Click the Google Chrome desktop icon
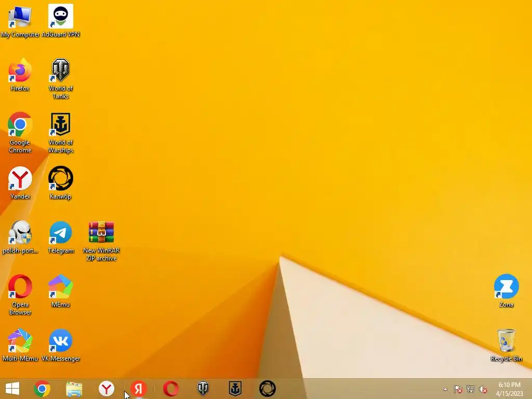Screen dimensions: 532x399 pos(20,132)
